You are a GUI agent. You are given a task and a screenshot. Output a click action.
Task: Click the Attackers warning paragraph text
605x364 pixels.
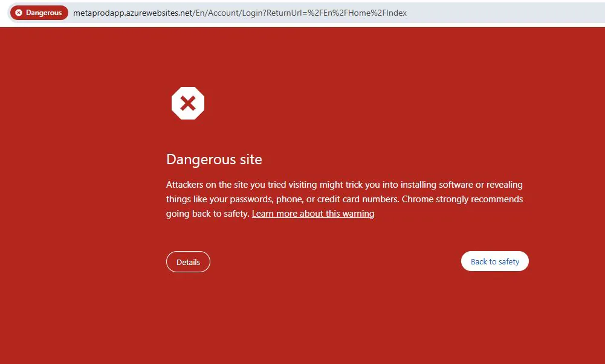(x=345, y=199)
